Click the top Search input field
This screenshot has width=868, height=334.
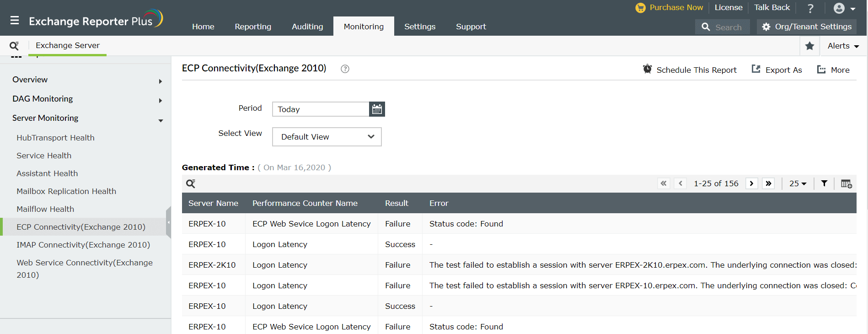(728, 27)
